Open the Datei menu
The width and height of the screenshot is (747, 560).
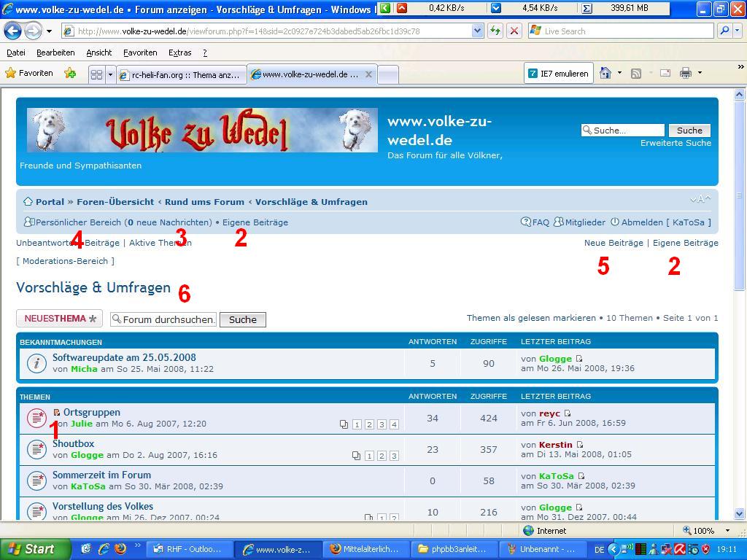pyautogui.click(x=16, y=52)
